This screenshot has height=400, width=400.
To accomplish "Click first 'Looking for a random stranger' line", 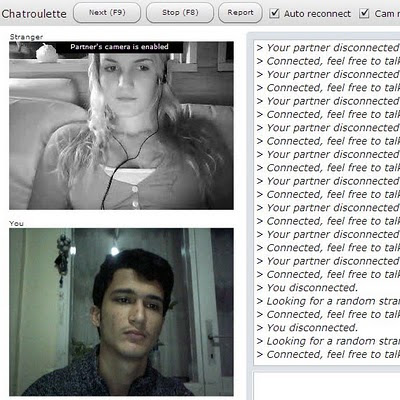I will pyautogui.click(x=328, y=301).
